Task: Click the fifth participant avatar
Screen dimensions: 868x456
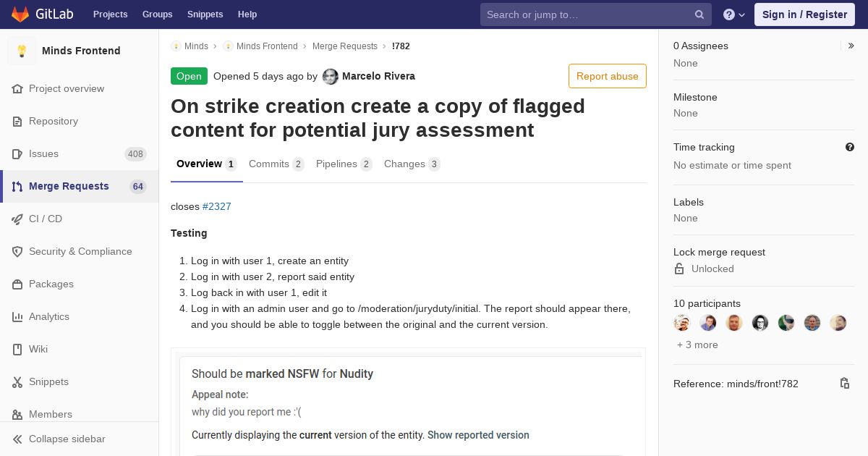Action: 786,323
